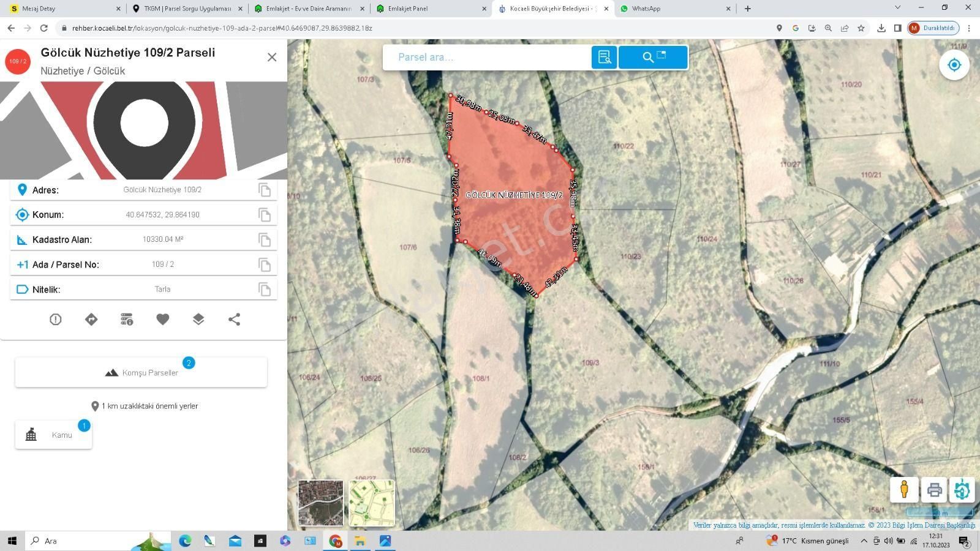Open the Mail app from the taskbar
Image resolution: width=980 pixels, height=551 pixels.
point(235,541)
